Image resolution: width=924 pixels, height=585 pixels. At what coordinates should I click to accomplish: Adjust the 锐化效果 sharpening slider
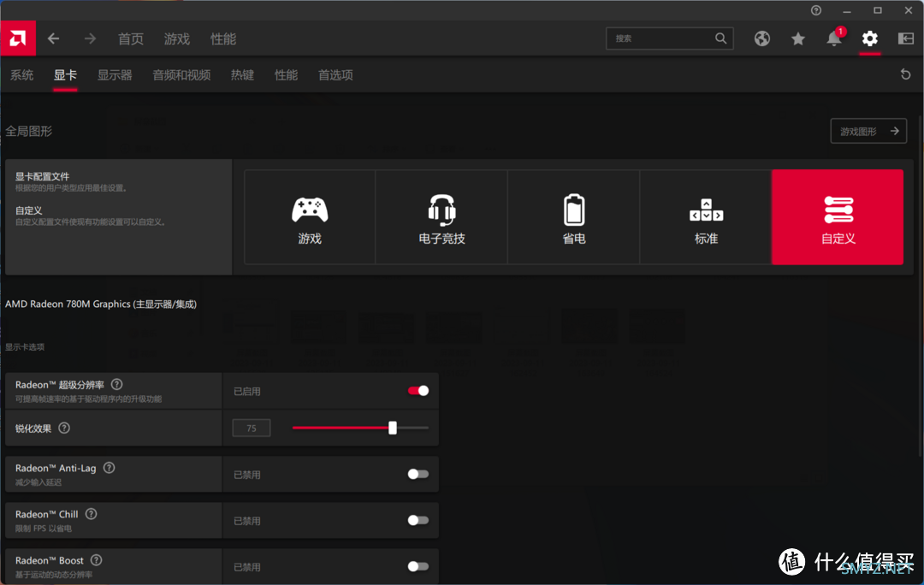point(393,428)
